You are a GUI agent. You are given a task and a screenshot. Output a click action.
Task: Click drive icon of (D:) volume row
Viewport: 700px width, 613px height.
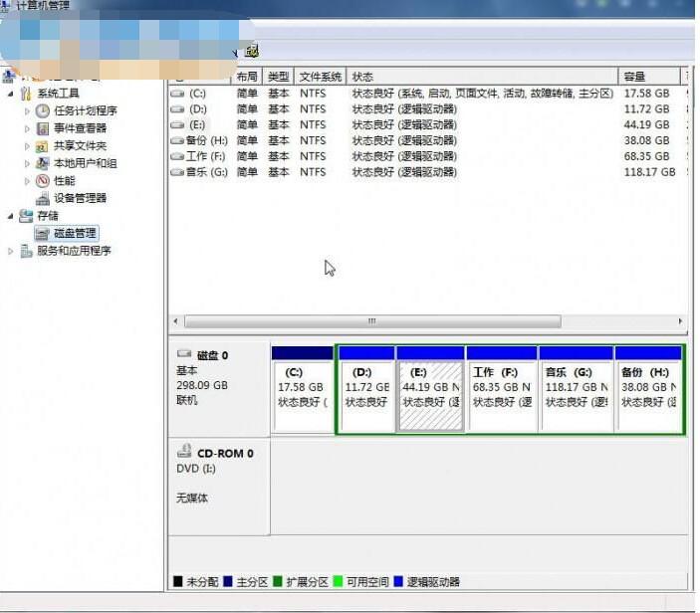(177, 109)
